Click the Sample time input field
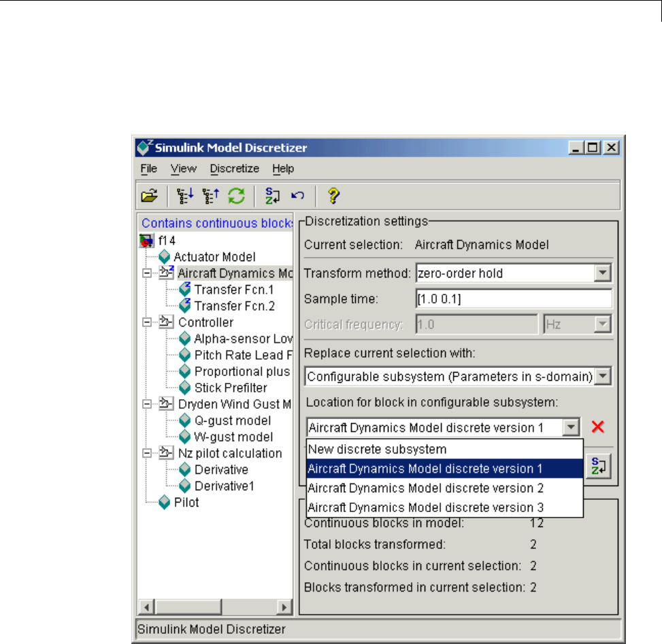Image resolution: width=662 pixels, height=644 pixels. click(514, 299)
